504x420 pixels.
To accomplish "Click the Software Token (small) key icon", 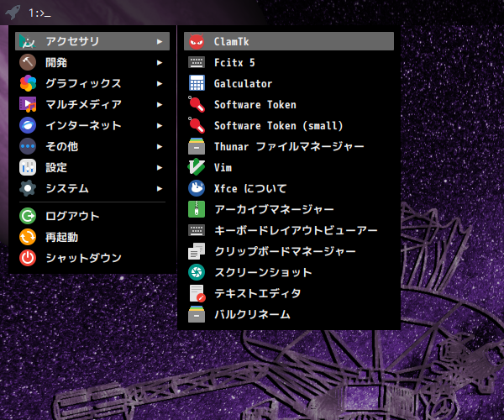I will click(x=197, y=125).
